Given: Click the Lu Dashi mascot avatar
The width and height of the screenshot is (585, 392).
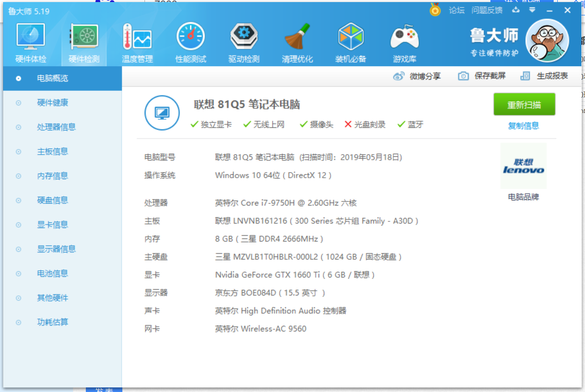Looking at the screenshot, I should pyautogui.click(x=547, y=40).
